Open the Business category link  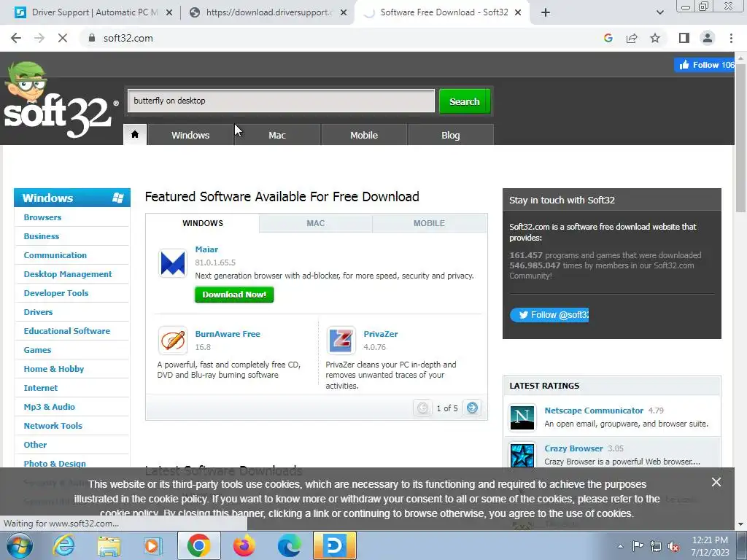coord(42,236)
